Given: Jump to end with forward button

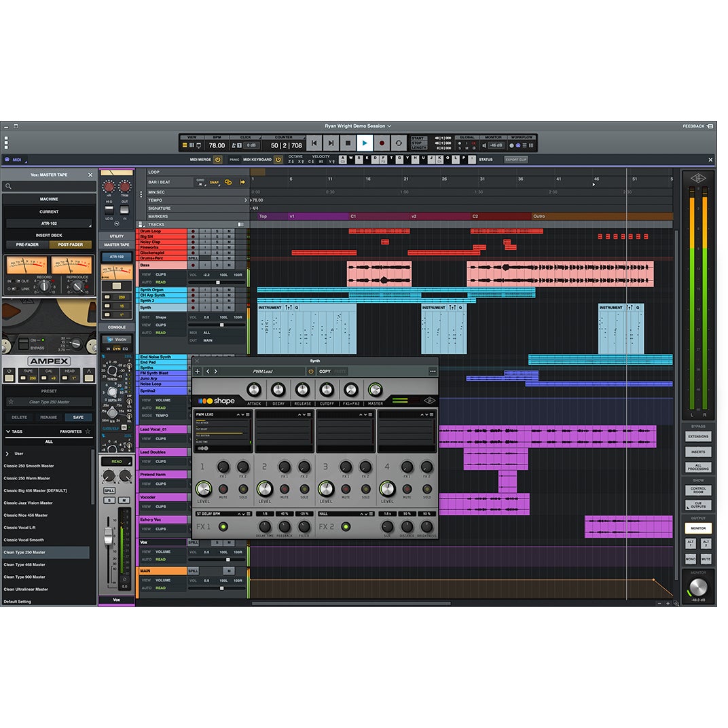Looking at the screenshot, I should pos(331,143).
